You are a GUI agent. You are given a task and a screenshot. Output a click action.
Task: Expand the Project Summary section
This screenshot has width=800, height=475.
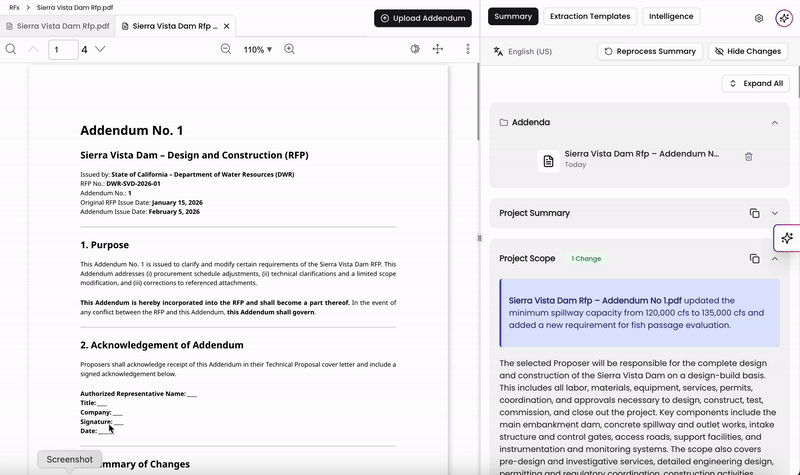774,213
